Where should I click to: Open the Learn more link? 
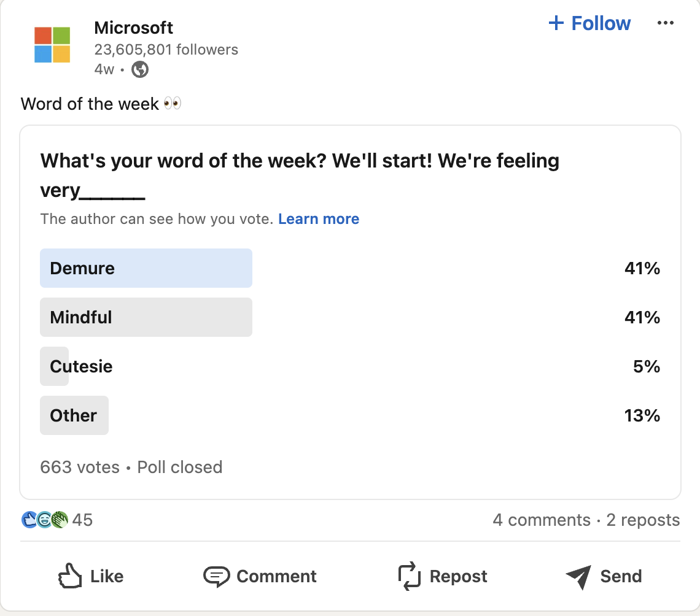319,219
